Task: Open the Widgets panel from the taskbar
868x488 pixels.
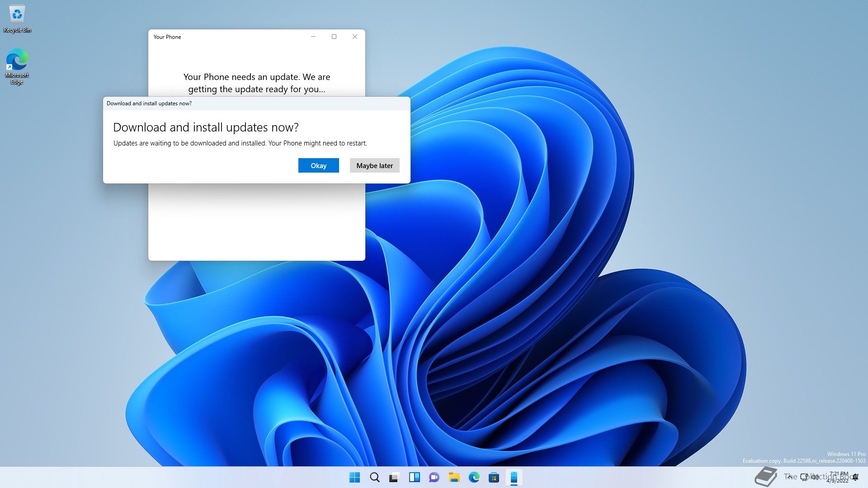Action: [x=414, y=477]
